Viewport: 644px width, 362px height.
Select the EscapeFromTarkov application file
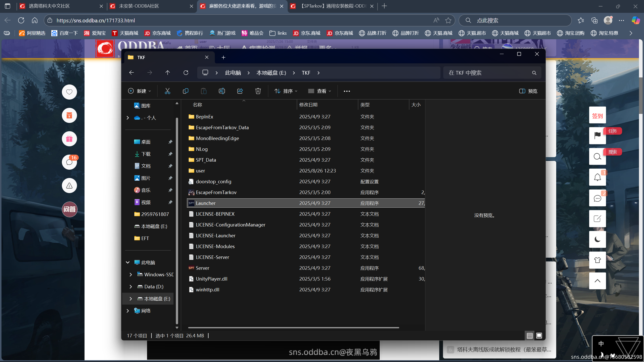click(306, 192)
